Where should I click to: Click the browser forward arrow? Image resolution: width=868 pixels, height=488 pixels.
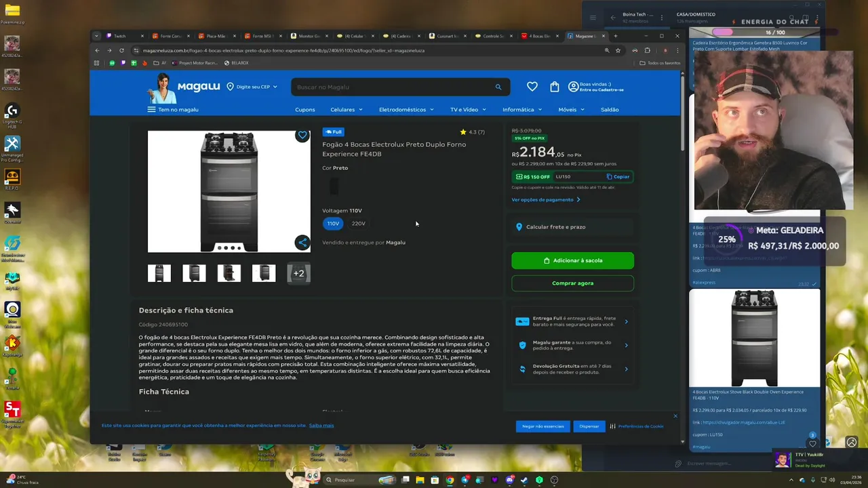(109, 50)
